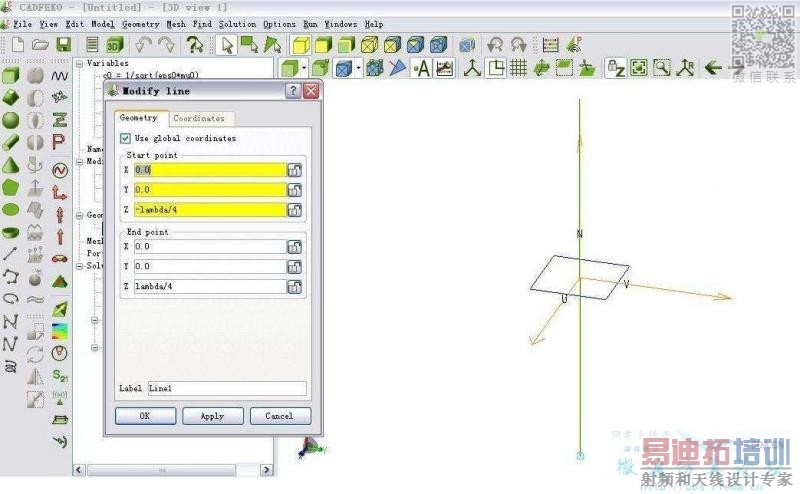Image resolution: width=800 pixels, height=494 pixels.
Task: Click the dialog help question mark button
Action: click(293, 91)
